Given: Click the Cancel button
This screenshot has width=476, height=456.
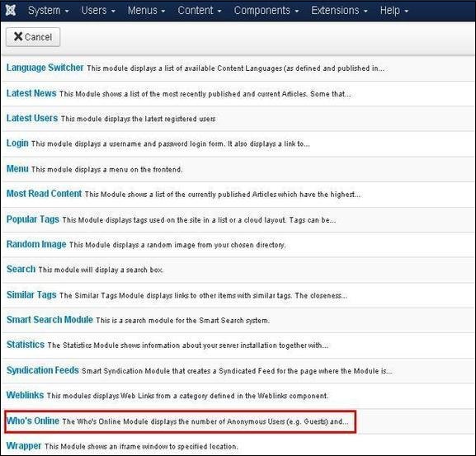Looking at the screenshot, I should pyautogui.click(x=33, y=37).
